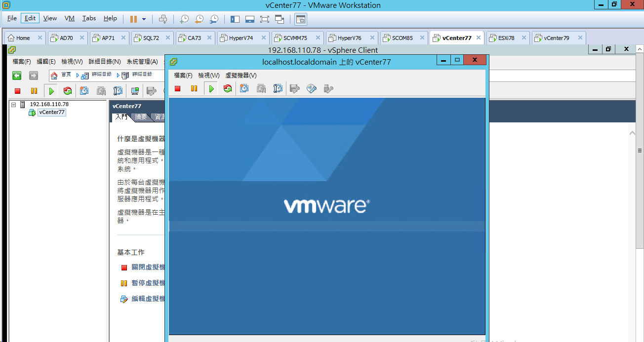644x342 pixels.
Task: Click console window take snapshot icon
Action: pyautogui.click(x=244, y=89)
